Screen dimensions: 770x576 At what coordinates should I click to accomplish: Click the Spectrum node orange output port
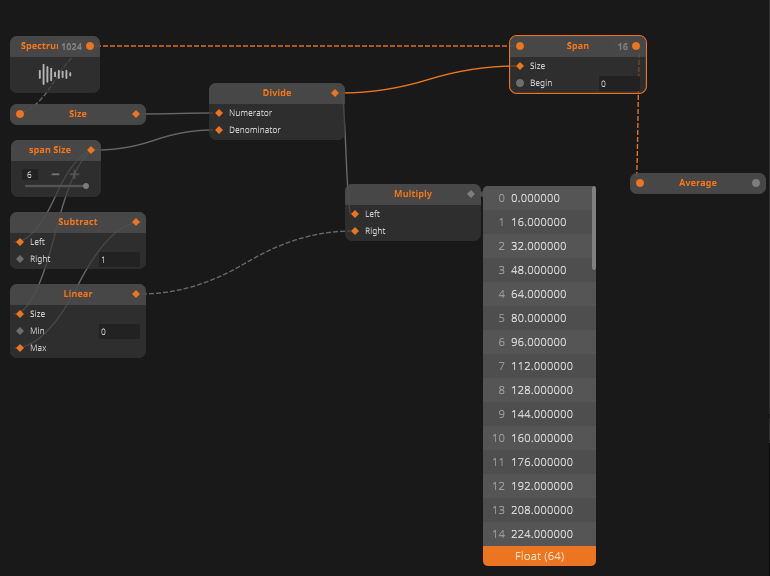(90, 46)
